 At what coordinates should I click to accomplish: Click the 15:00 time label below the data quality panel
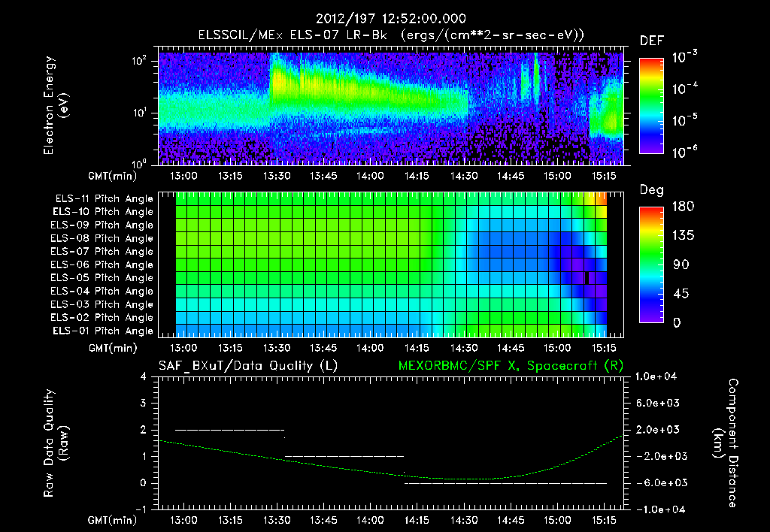[x=557, y=520]
